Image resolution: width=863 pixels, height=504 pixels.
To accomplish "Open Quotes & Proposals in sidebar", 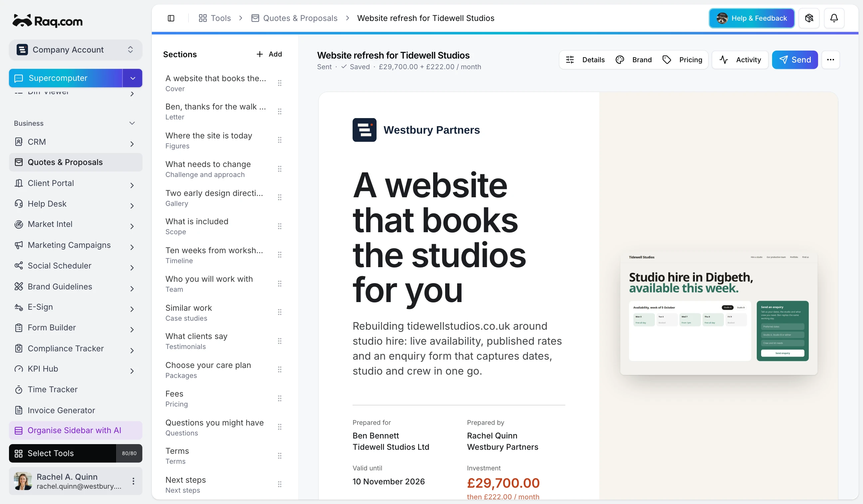I will click(x=75, y=162).
